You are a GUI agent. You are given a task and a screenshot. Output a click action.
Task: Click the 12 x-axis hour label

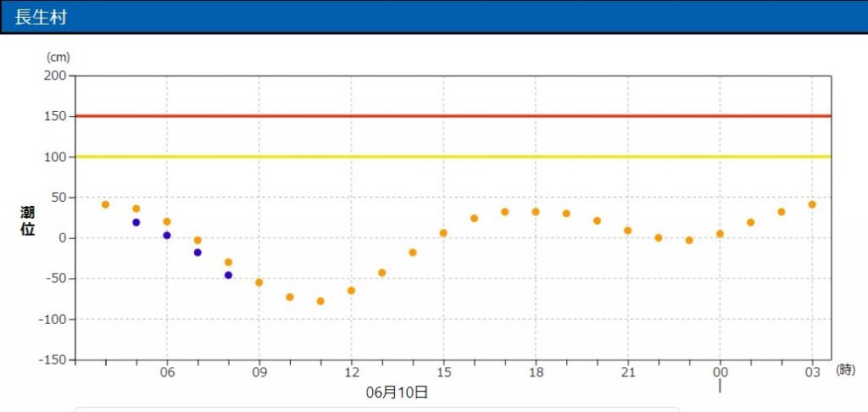351,373
